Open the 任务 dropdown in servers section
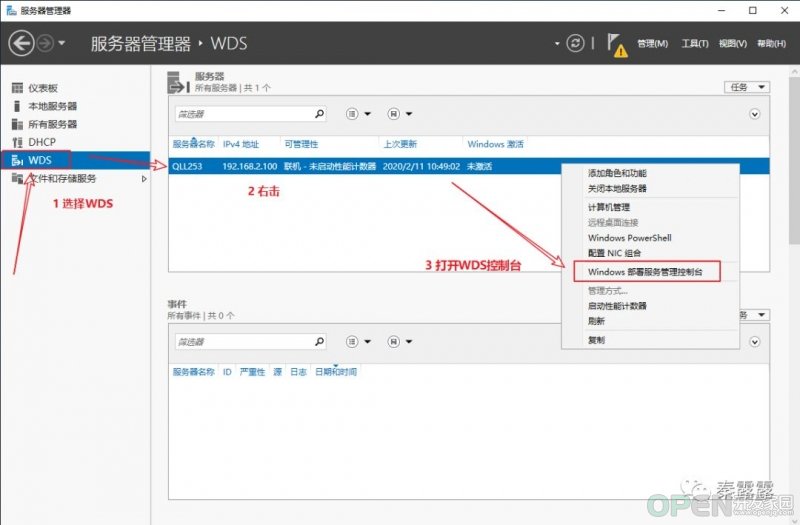 (x=747, y=87)
